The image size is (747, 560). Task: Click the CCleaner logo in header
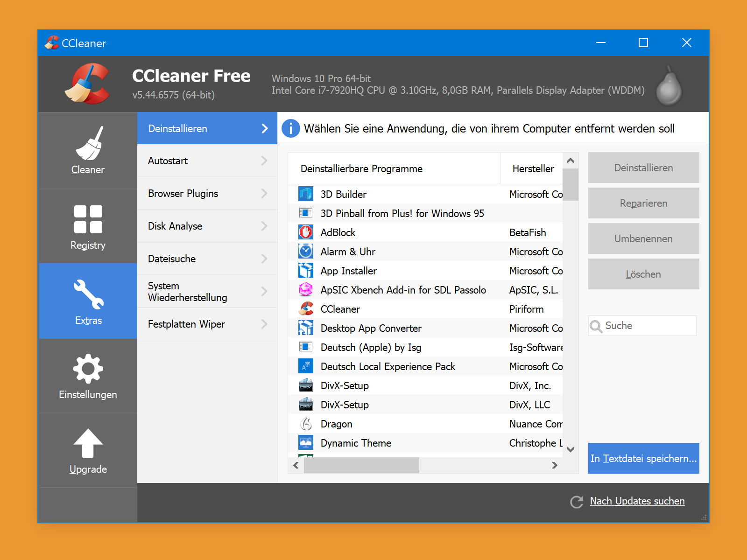point(88,84)
